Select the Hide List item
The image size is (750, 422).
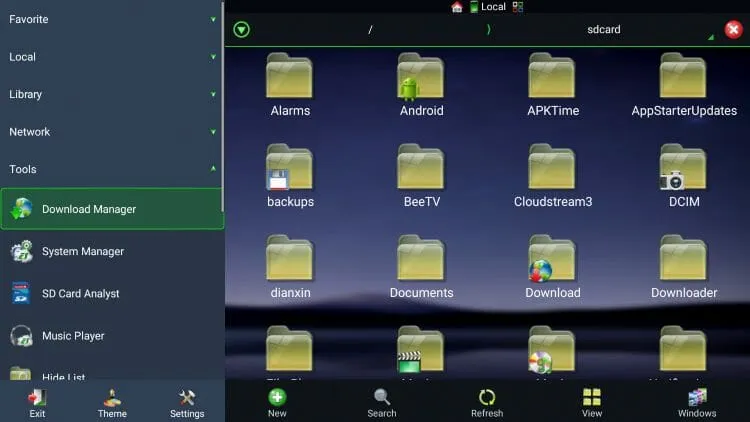(112, 371)
